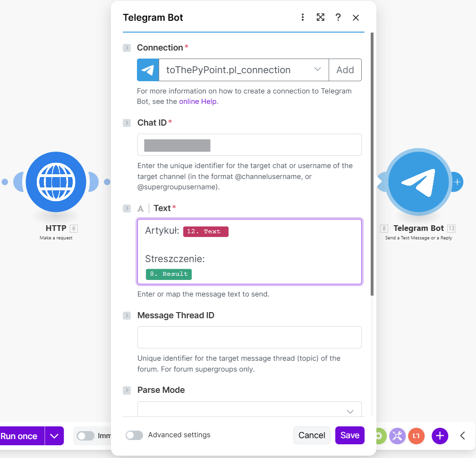Image resolution: width=476 pixels, height=458 pixels.
Task: Click inside the Text message field
Action: click(x=249, y=252)
